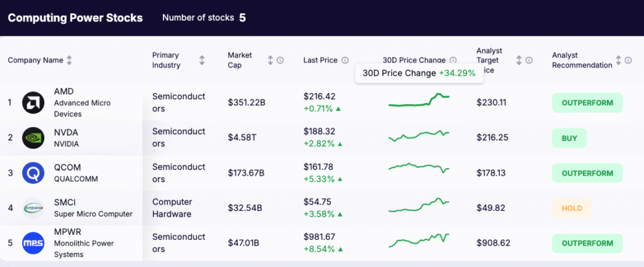
Task: Click the $178.13 analyst target price
Action: pos(491,173)
